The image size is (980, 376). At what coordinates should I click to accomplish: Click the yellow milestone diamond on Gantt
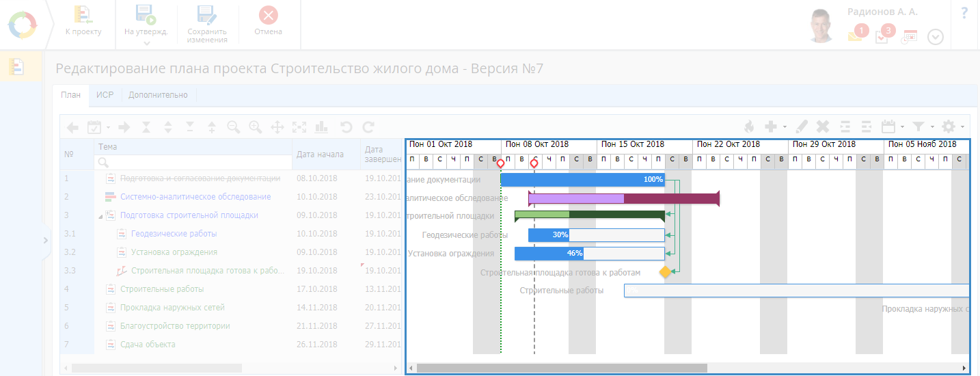[665, 272]
